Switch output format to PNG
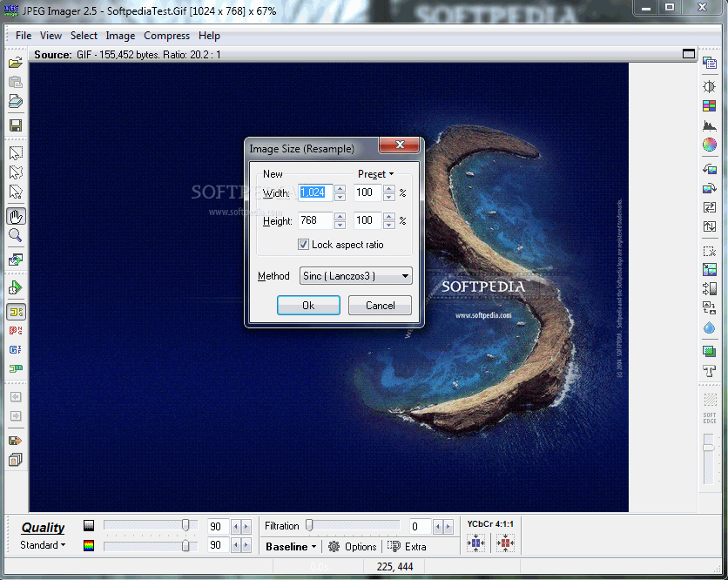728x580 pixels. (16, 331)
